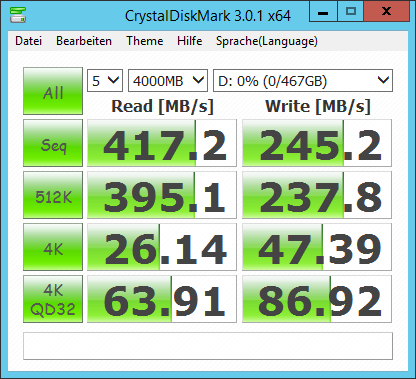Open the Theme menu

coord(145,41)
